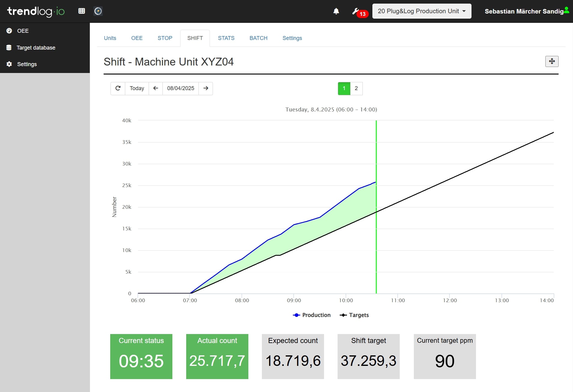This screenshot has width=573, height=392.
Task: Switch to the BATCH tab
Action: click(x=259, y=38)
